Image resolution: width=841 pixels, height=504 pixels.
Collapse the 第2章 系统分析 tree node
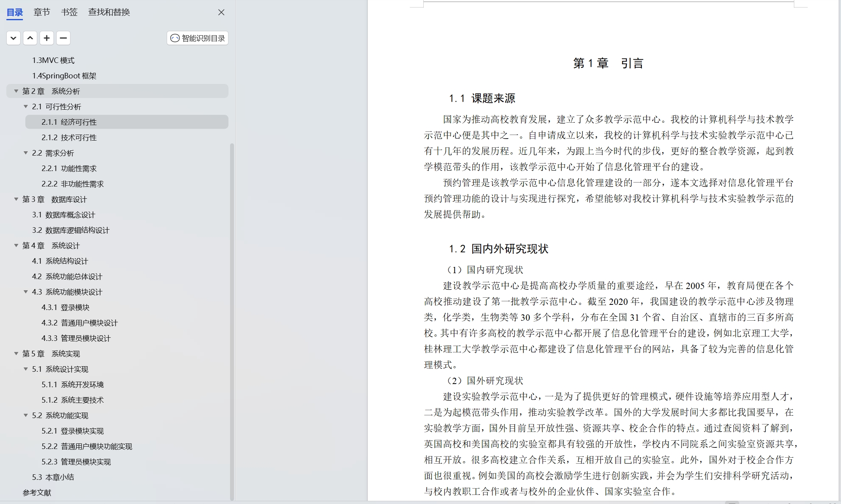(16, 91)
